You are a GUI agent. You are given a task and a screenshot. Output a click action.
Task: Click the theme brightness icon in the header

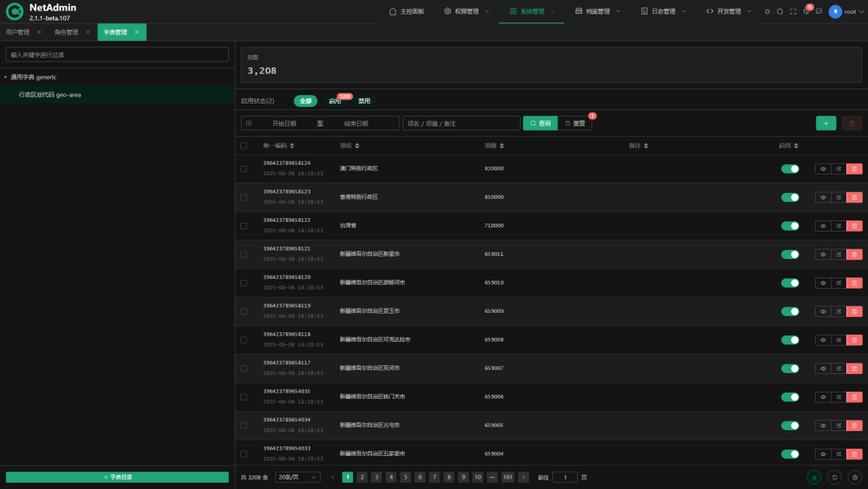coord(767,11)
